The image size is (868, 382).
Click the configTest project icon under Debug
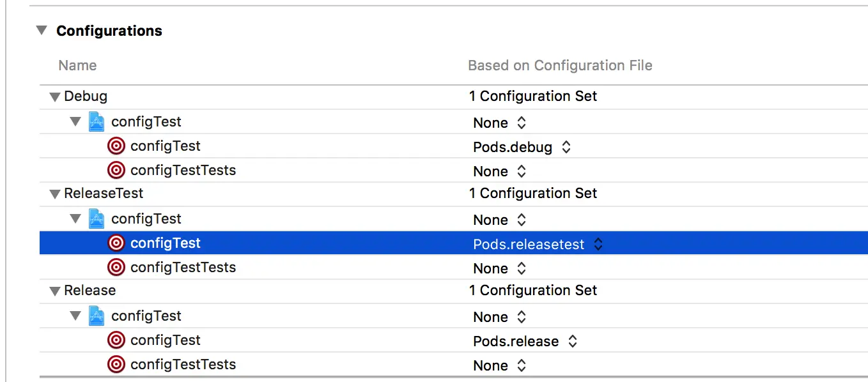click(97, 122)
